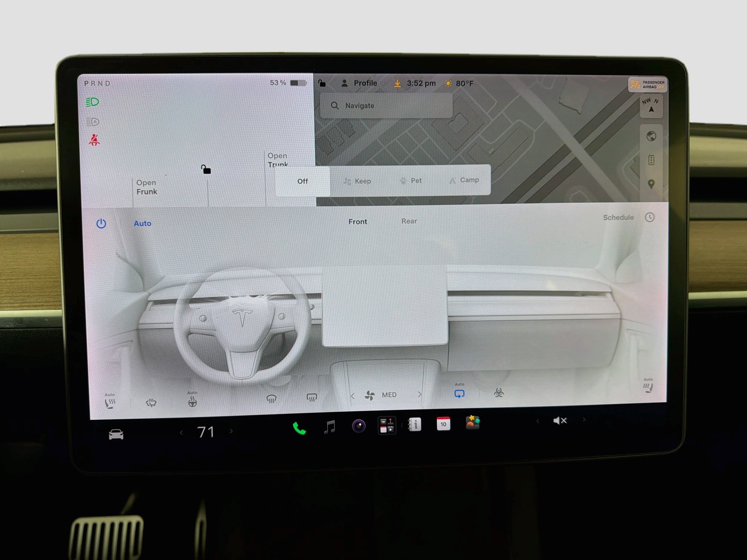The image size is (747, 560).
Task: Switch to the Rear climate tab
Action: [409, 221]
